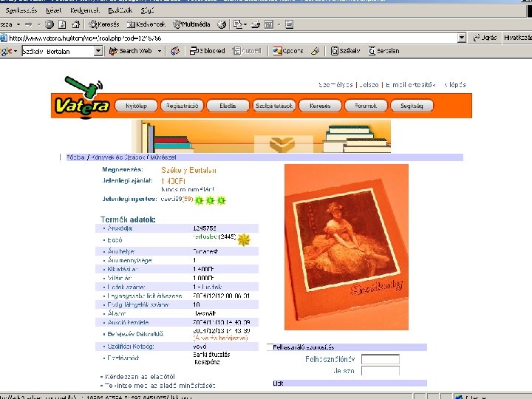Open the Súgó menu

(147, 10)
